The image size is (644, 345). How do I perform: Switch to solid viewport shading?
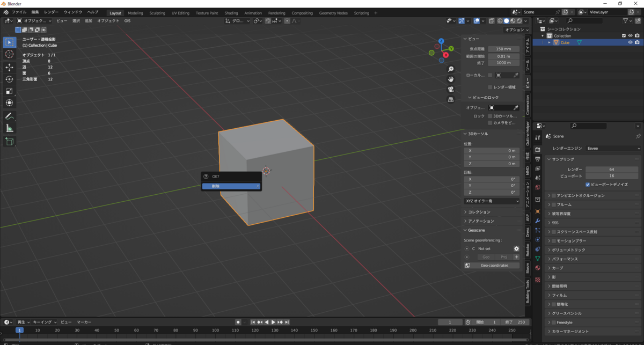coord(506,21)
